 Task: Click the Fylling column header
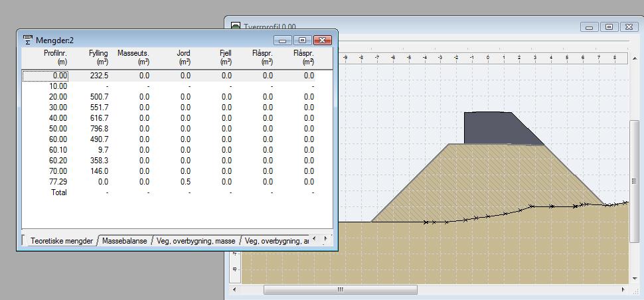tap(98, 58)
